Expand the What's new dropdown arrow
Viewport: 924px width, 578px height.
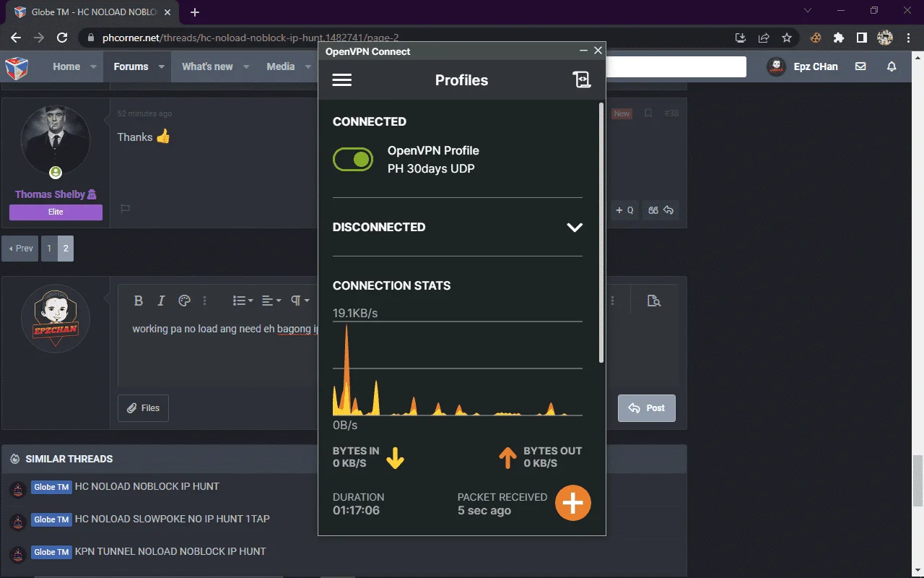coord(246,66)
